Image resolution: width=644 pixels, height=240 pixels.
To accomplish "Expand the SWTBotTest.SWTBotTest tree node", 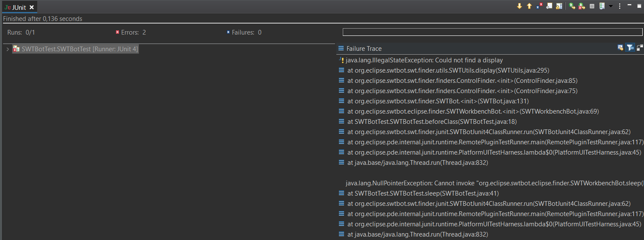I will pos(8,49).
